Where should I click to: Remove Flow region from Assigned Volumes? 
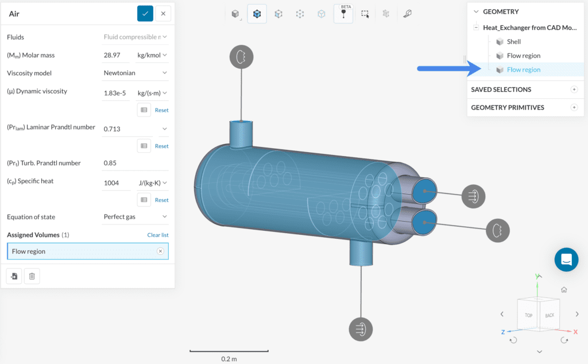[160, 251]
